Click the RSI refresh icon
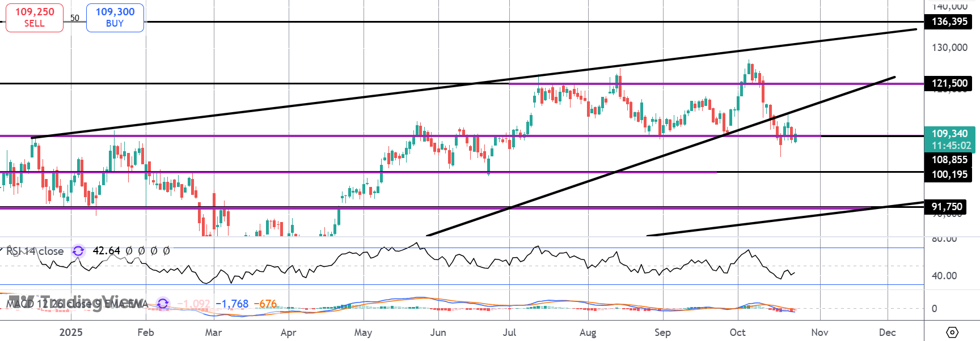This screenshot has height=341, width=980. [x=78, y=251]
